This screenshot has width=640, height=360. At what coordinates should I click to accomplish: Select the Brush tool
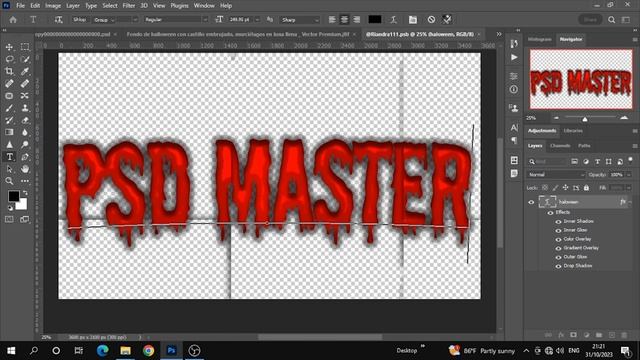(x=9, y=108)
